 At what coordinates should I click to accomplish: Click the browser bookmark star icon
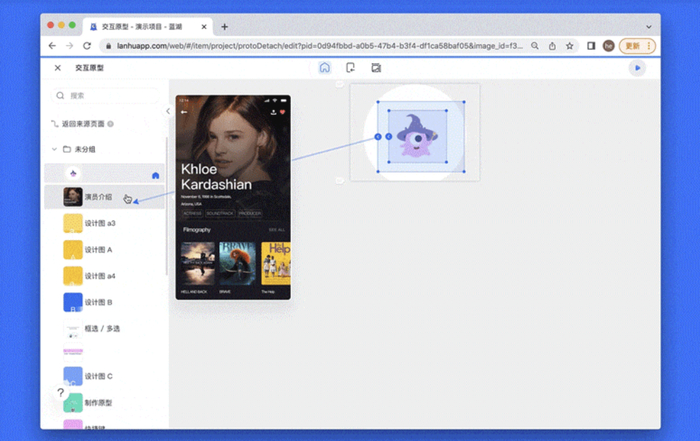tap(569, 46)
